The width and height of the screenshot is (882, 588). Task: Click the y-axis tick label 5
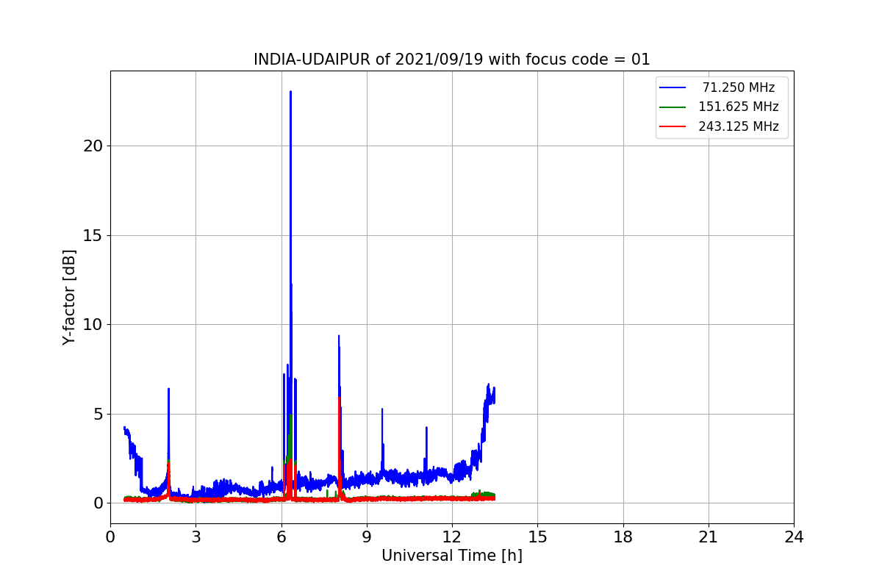98,414
